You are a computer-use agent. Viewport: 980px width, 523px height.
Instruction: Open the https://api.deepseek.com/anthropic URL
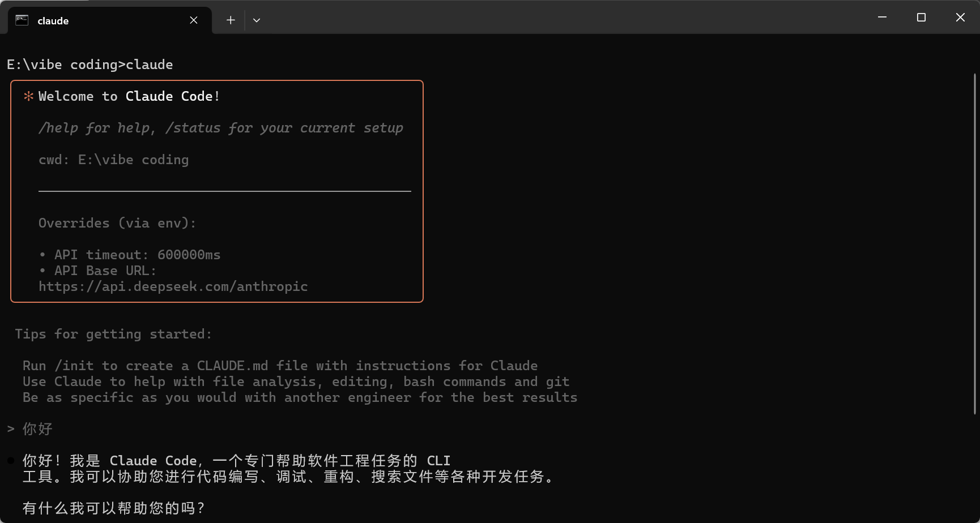(173, 286)
